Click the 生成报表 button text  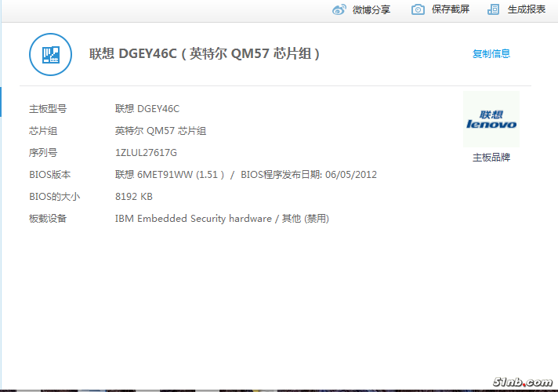click(x=527, y=9)
